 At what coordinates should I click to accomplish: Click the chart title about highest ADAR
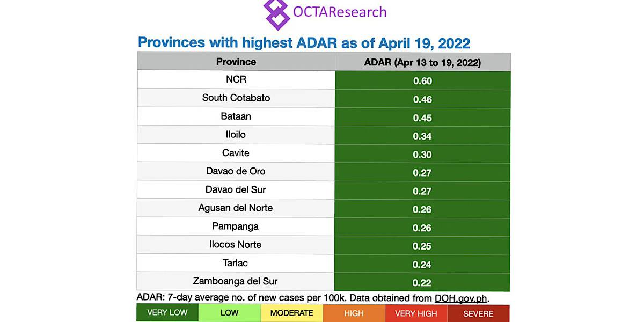pos(304,42)
